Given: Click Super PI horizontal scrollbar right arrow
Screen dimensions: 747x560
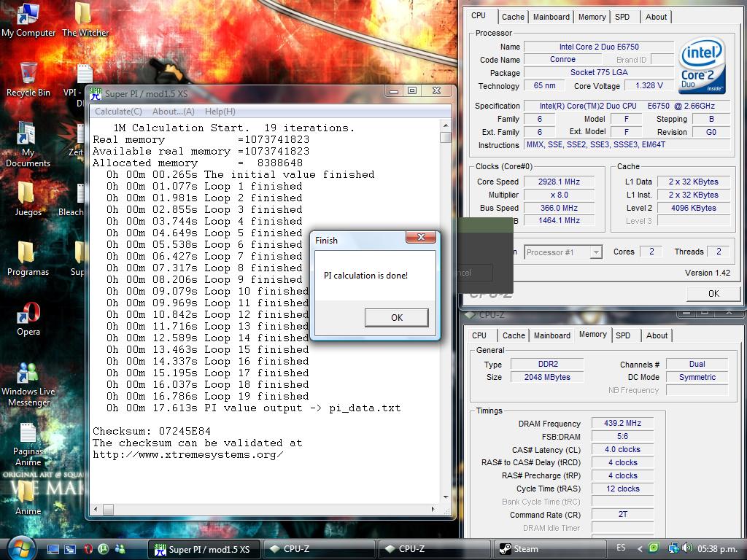Looking at the screenshot, I should [433, 509].
